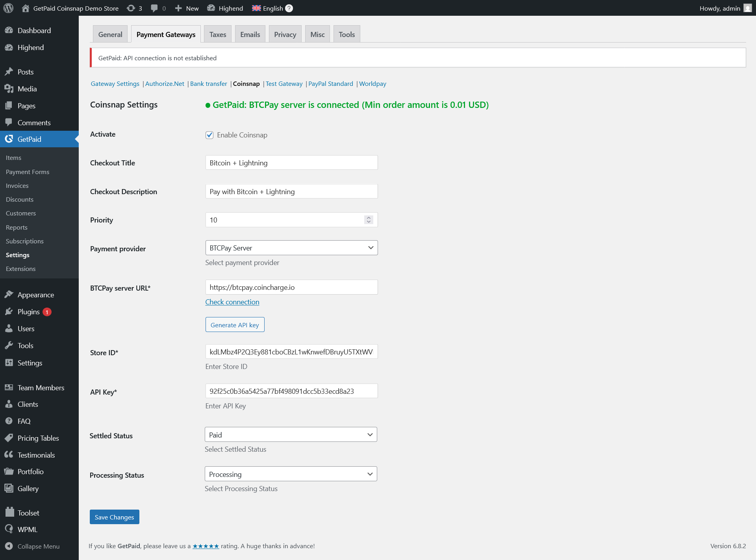Switch to the General tab
Screen dimensions: 756x560
pyautogui.click(x=110, y=34)
